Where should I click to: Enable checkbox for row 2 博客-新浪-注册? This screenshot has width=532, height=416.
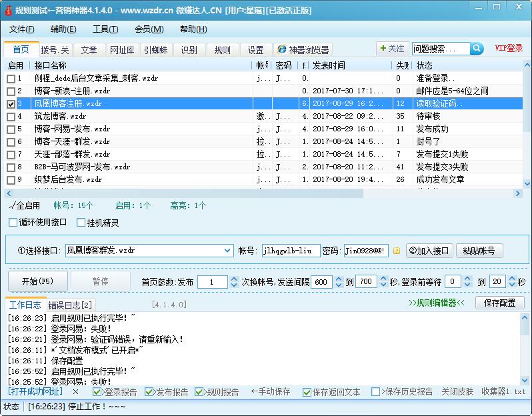11,91
